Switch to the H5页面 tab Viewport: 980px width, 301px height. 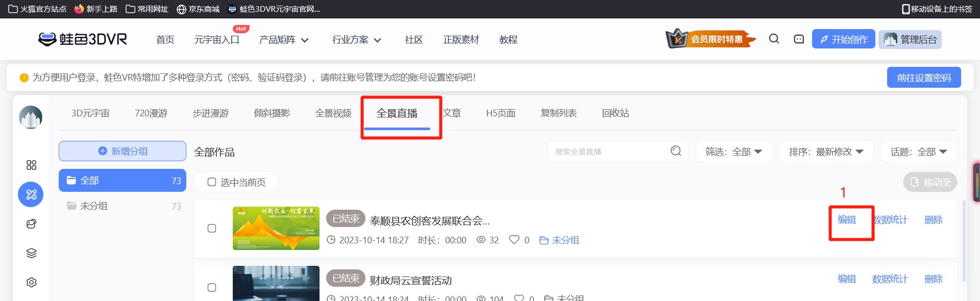[501, 113]
